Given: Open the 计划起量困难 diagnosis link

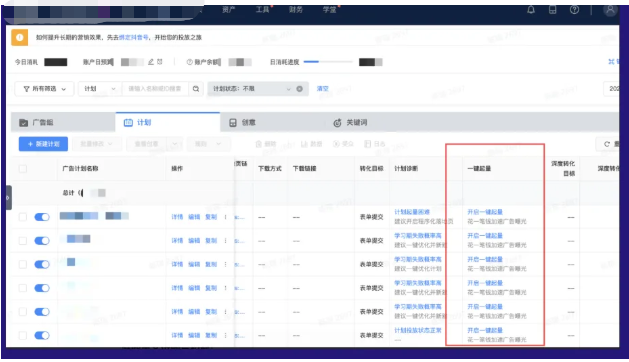Looking at the screenshot, I should pos(412,212).
